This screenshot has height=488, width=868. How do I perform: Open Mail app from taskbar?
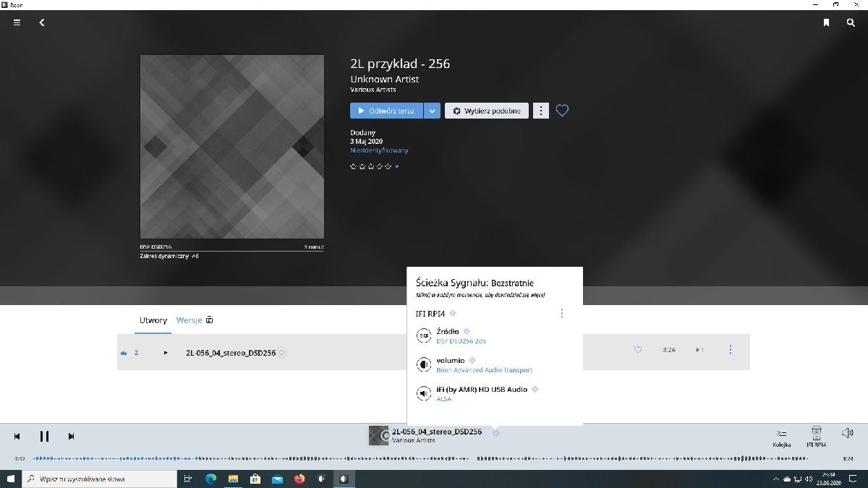tap(278, 479)
